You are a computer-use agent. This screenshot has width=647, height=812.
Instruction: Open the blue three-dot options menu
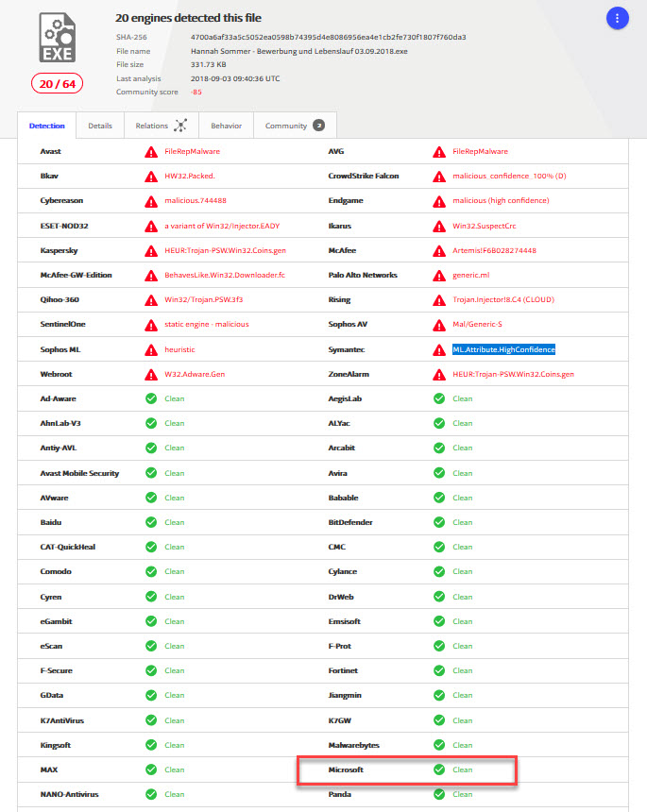coord(617,19)
